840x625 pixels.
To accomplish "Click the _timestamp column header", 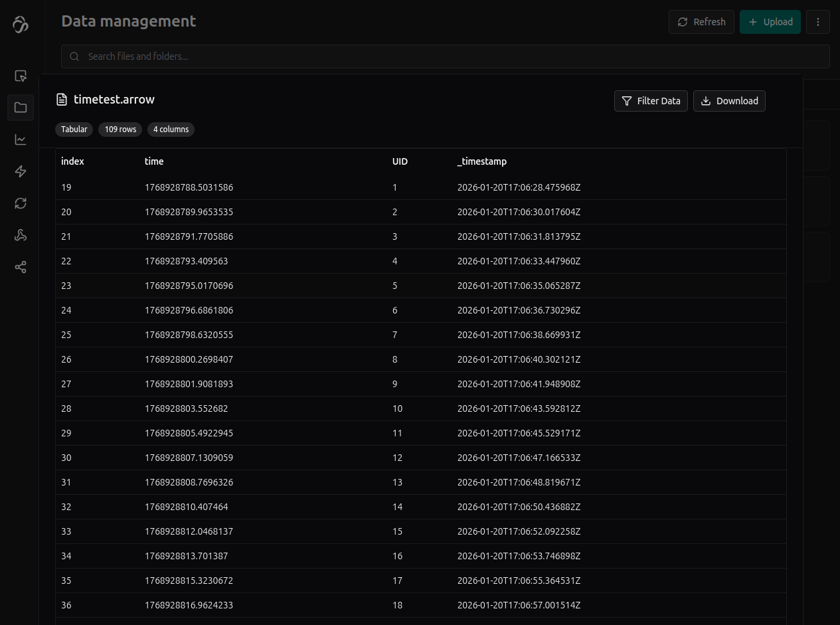I will point(482,161).
